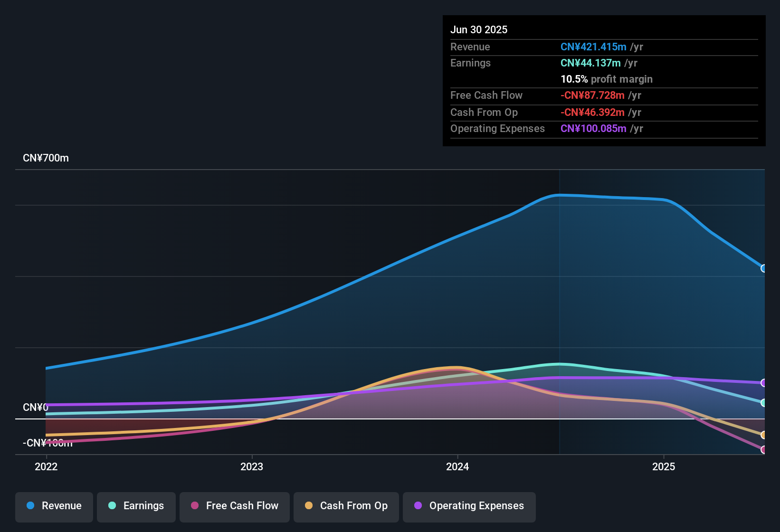This screenshot has height=532, width=780.
Task: Toggle the Revenue series via its legend dot
Action: coord(30,506)
